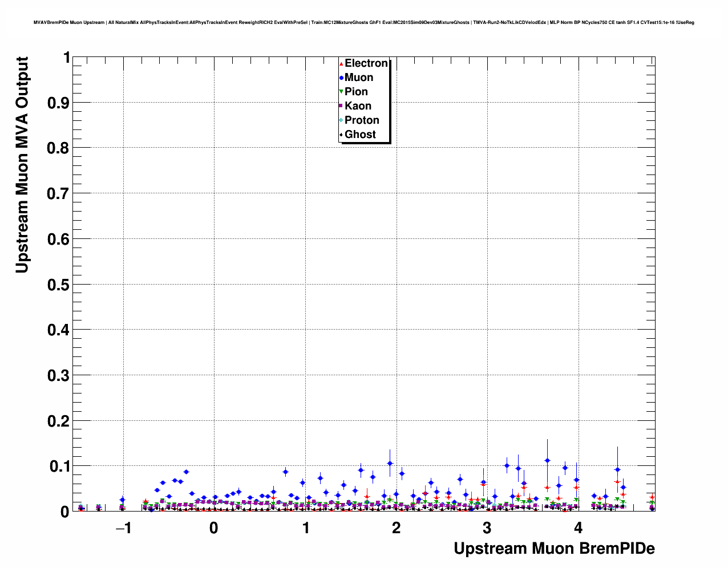Click the x-axis tick label −1

coord(123,528)
